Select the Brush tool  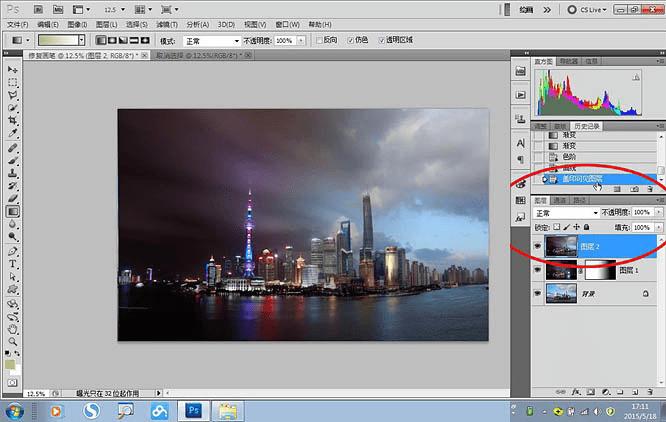tap(13, 160)
